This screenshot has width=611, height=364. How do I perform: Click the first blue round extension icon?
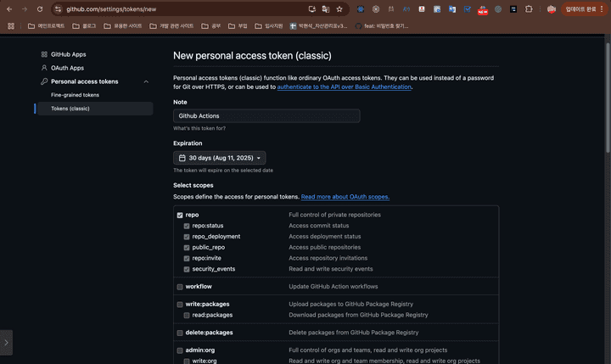point(361,9)
